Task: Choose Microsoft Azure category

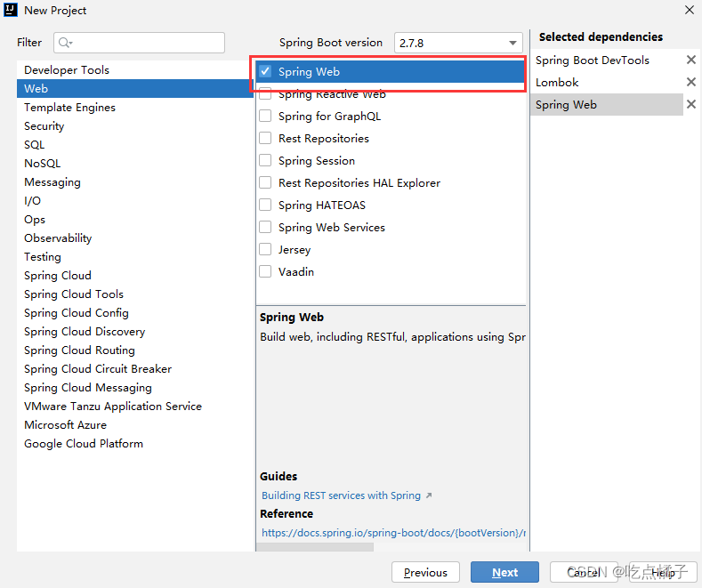Action: pyautogui.click(x=134, y=424)
